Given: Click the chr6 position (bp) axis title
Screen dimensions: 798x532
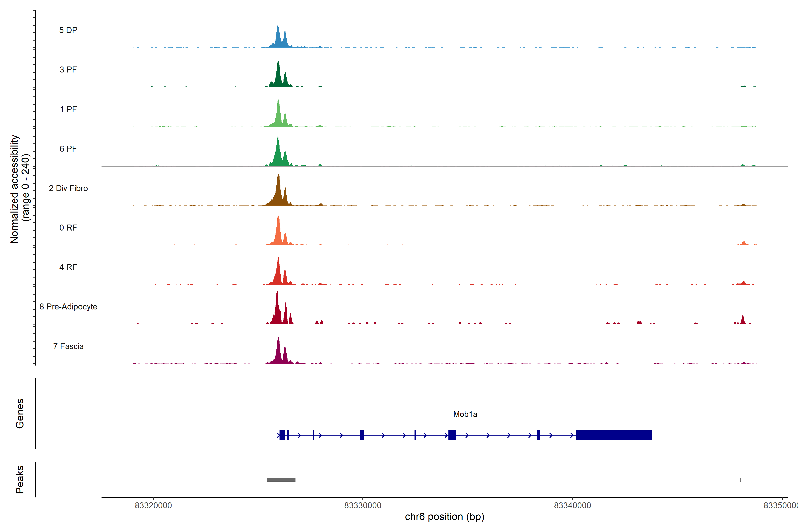Looking at the screenshot, I should tap(444, 517).
